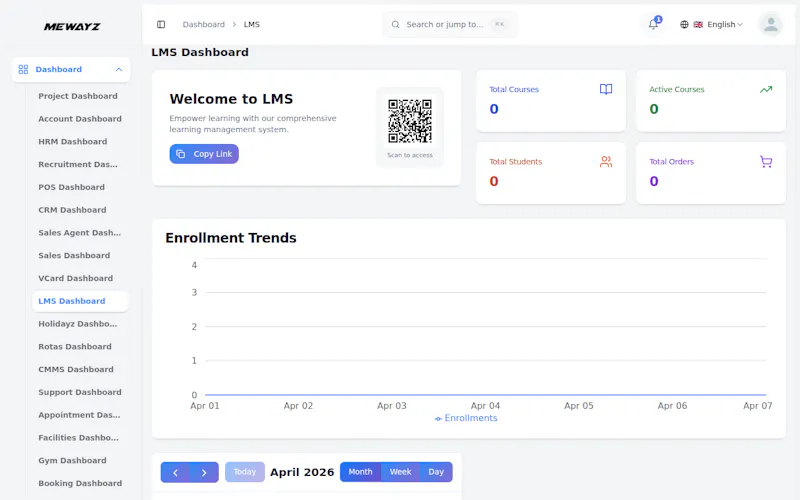Click the Today calendar button

(x=245, y=472)
